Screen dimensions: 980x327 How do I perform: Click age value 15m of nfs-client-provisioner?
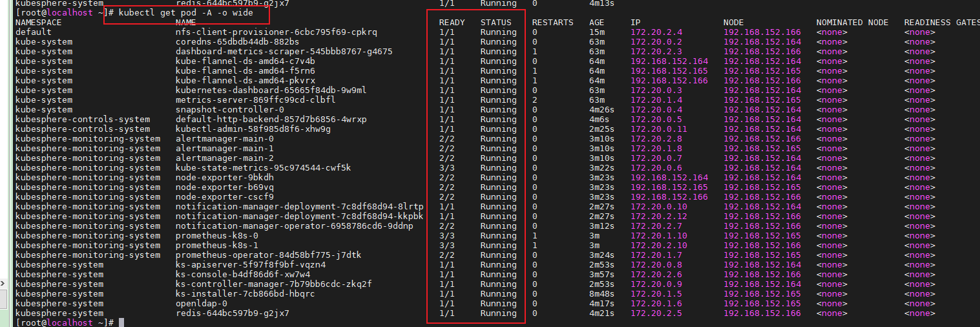(597, 32)
